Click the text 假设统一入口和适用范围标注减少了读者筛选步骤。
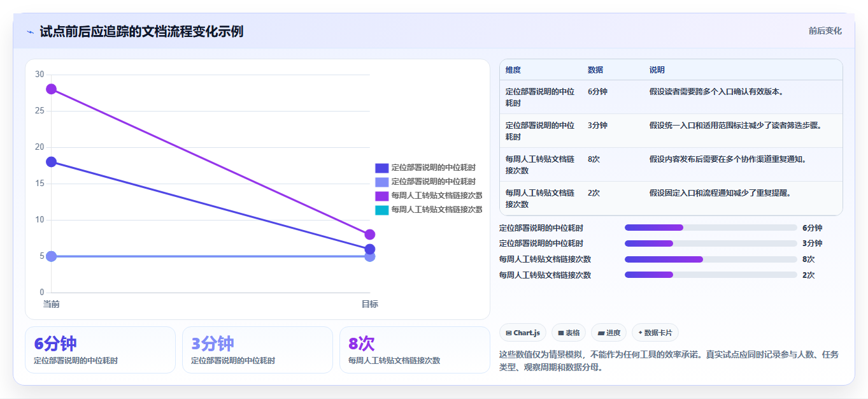868x399 pixels. 736,126
